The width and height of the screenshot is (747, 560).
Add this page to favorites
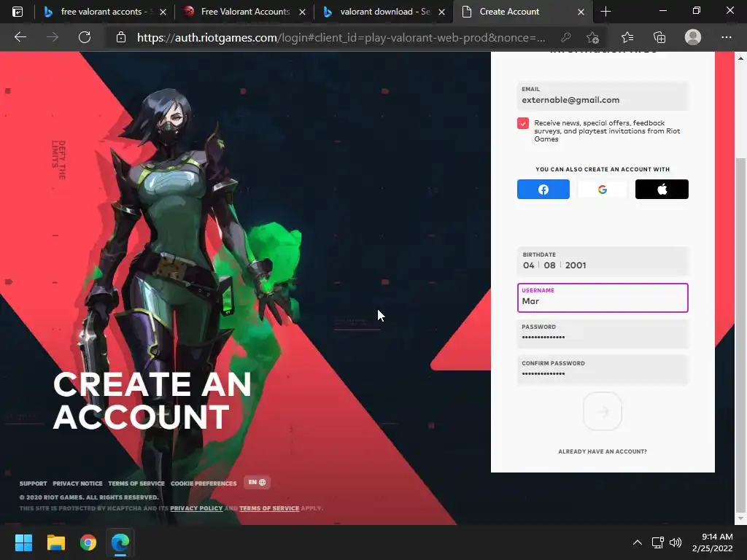point(592,37)
